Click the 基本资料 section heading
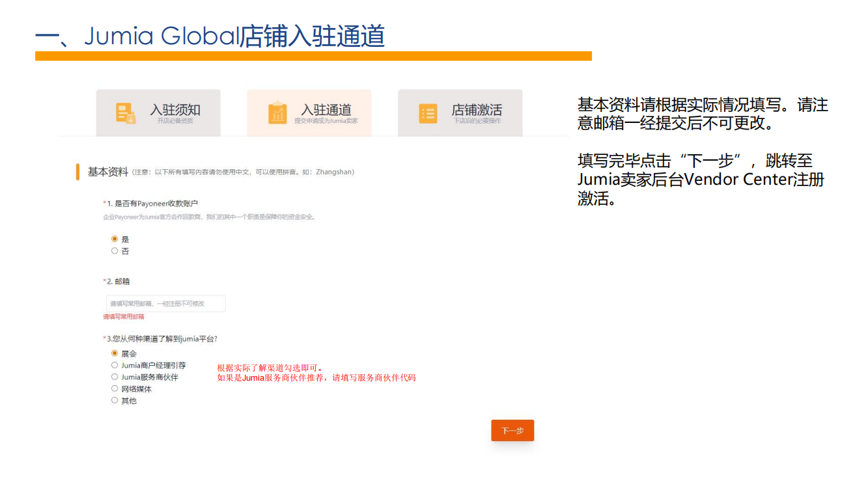868x488 pixels. click(x=108, y=172)
